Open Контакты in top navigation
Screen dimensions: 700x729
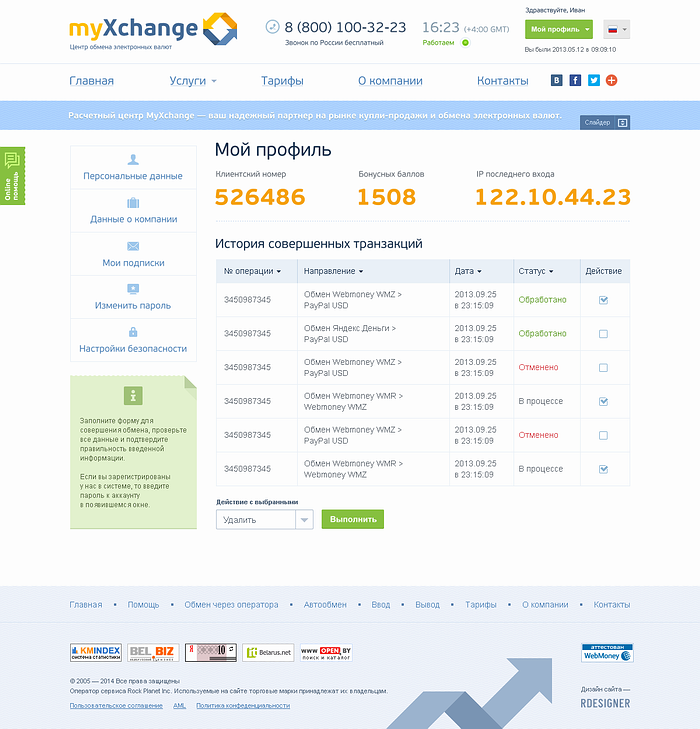tap(502, 81)
